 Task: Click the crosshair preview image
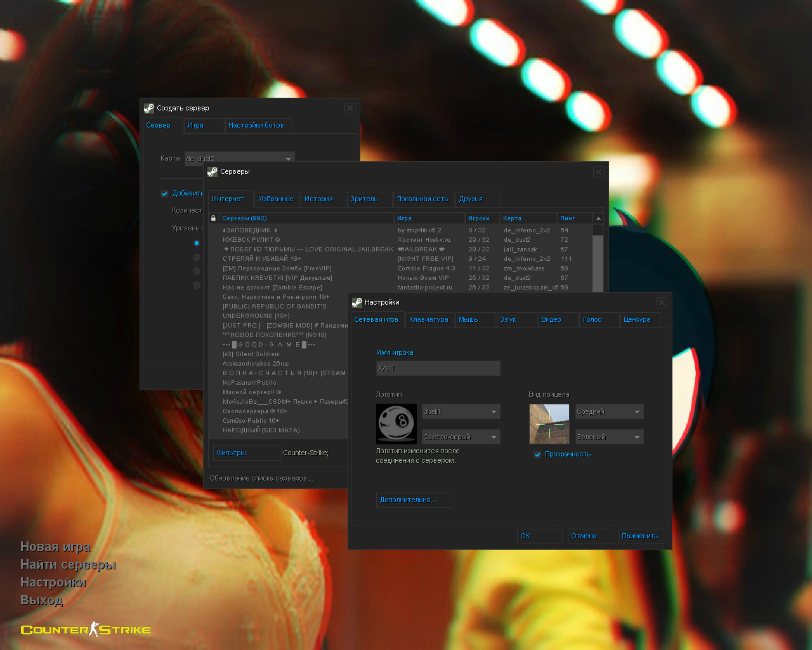[x=549, y=424]
